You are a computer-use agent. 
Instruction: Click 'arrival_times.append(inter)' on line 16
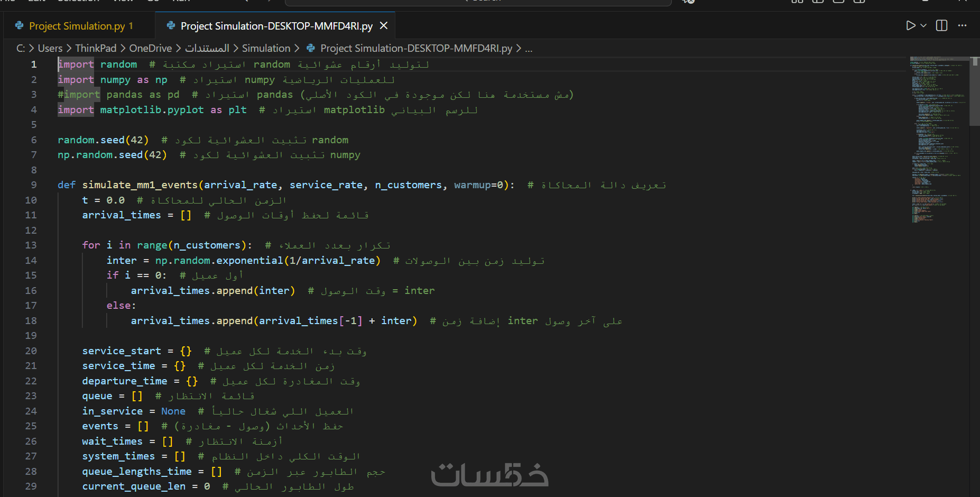(x=213, y=291)
